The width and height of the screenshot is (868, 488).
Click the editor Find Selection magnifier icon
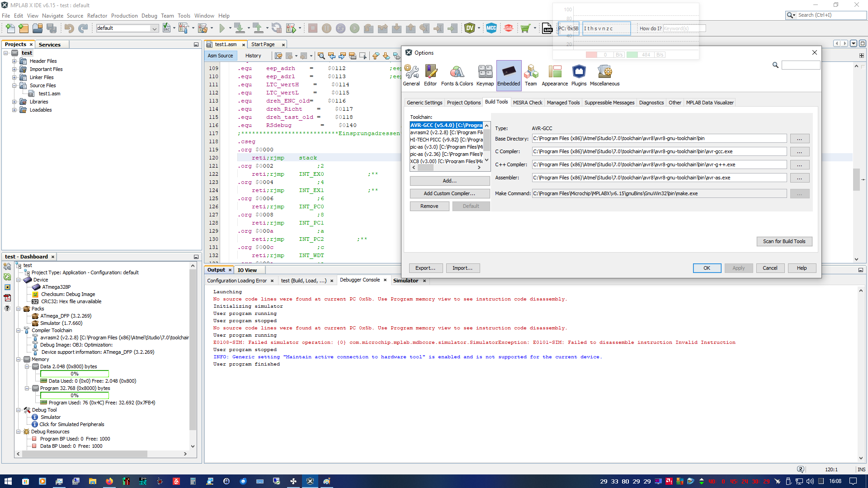coord(321,56)
